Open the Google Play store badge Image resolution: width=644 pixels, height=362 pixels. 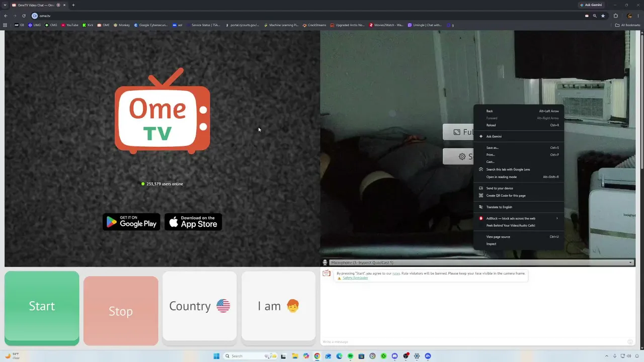131,222
